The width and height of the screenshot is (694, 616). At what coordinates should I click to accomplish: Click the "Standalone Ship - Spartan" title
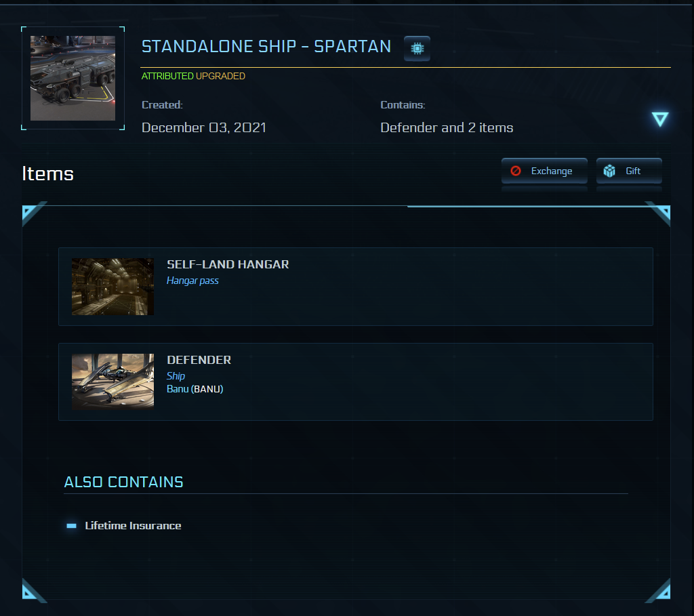point(266,47)
